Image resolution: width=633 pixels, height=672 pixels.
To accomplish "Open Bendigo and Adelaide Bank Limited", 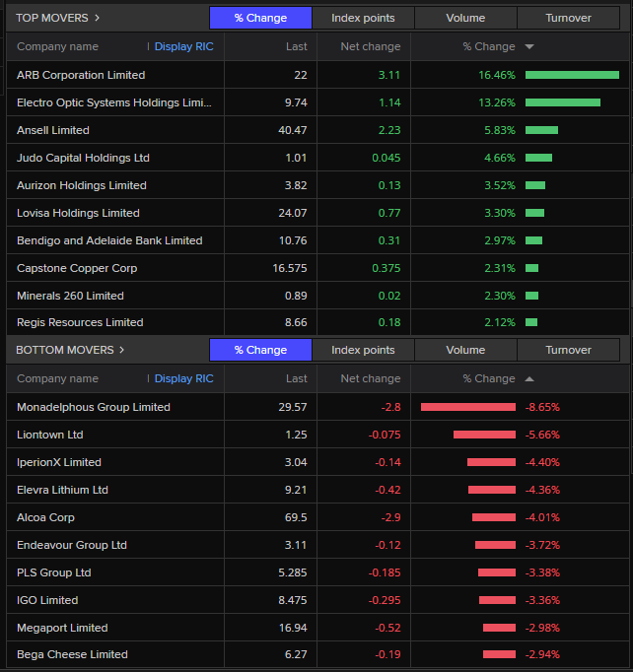I will point(109,240).
